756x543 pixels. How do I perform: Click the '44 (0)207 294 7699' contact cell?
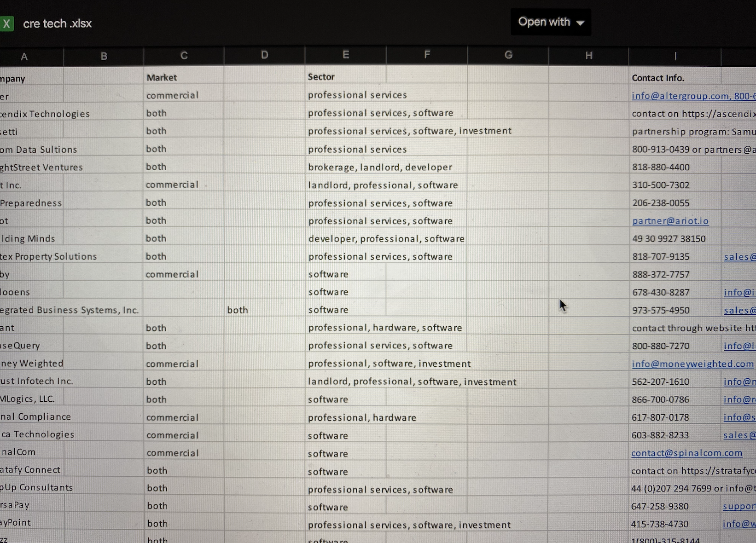click(x=693, y=489)
